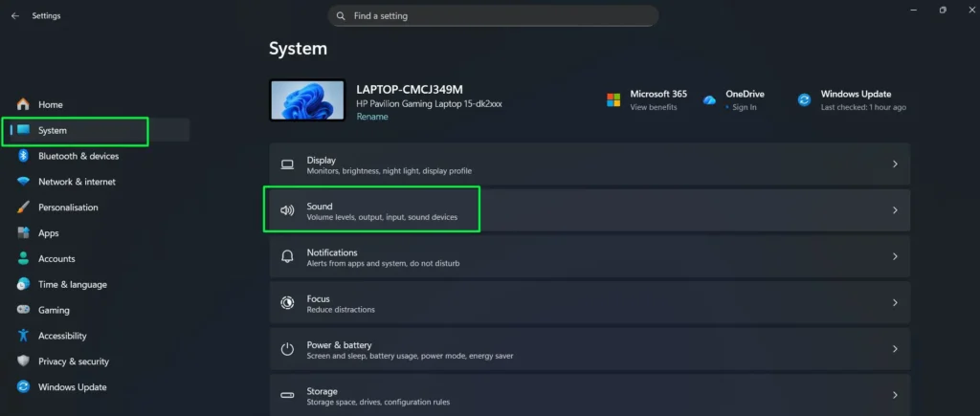This screenshot has width=980, height=416.
Task: Click the Notifications row title
Action: click(332, 252)
